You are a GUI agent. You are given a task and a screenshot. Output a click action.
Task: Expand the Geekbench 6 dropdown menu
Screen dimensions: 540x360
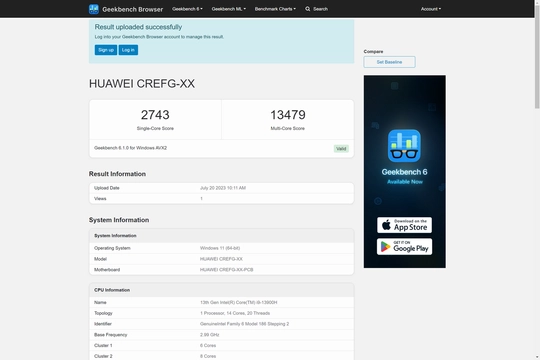tap(187, 9)
